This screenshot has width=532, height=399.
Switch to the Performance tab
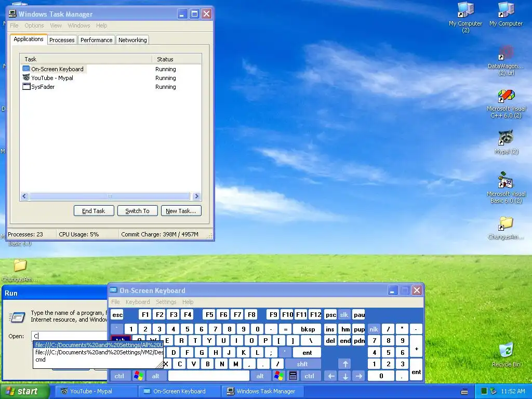[96, 39]
